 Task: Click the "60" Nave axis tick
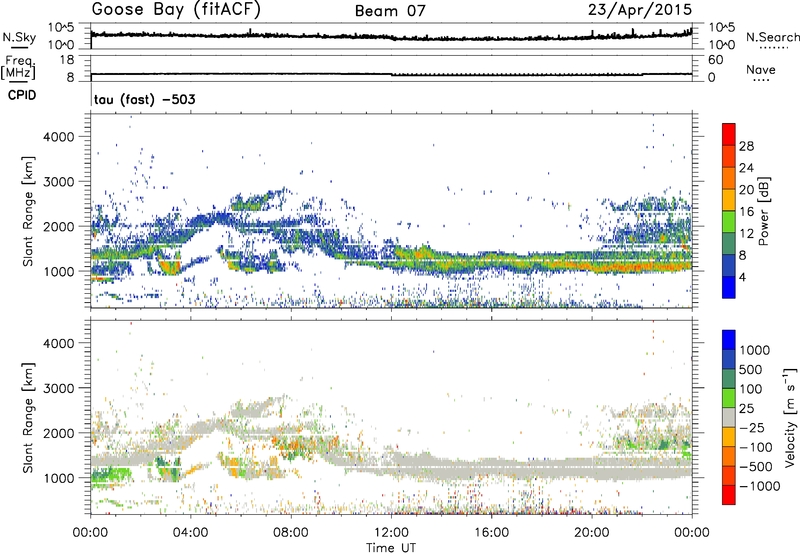(715, 60)
